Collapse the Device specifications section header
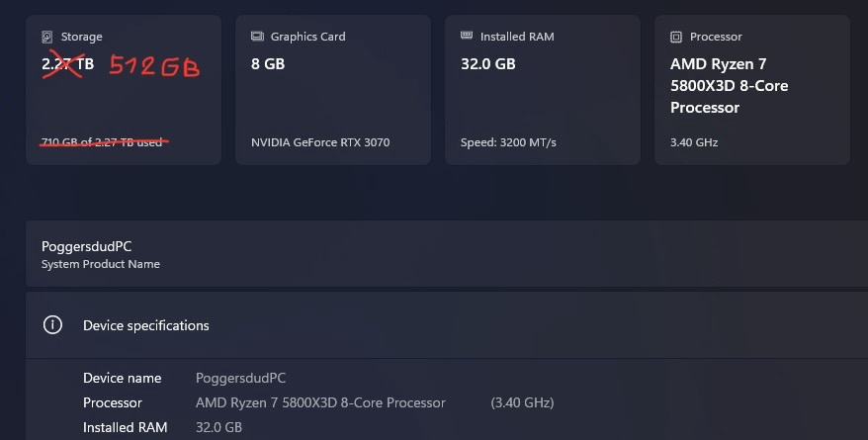 tap(445, 325)
